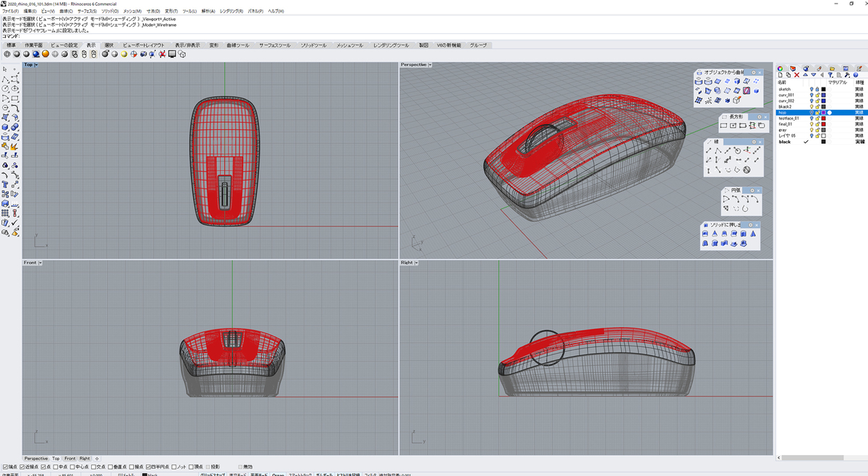Close the 円弧 floating palette
The width and height of the screenshot is (868, 476).
click(x=759, y=190)
